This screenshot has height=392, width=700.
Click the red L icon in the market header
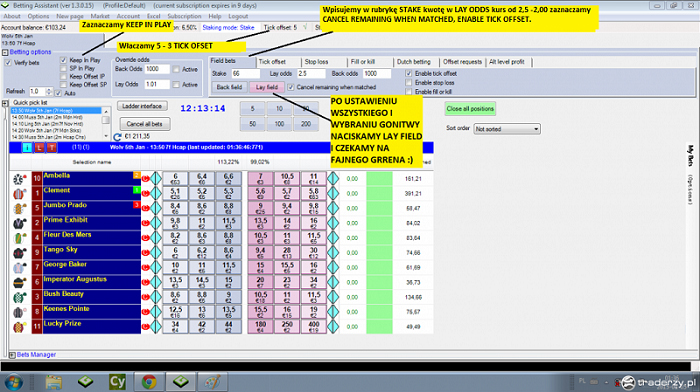(40, 147)
